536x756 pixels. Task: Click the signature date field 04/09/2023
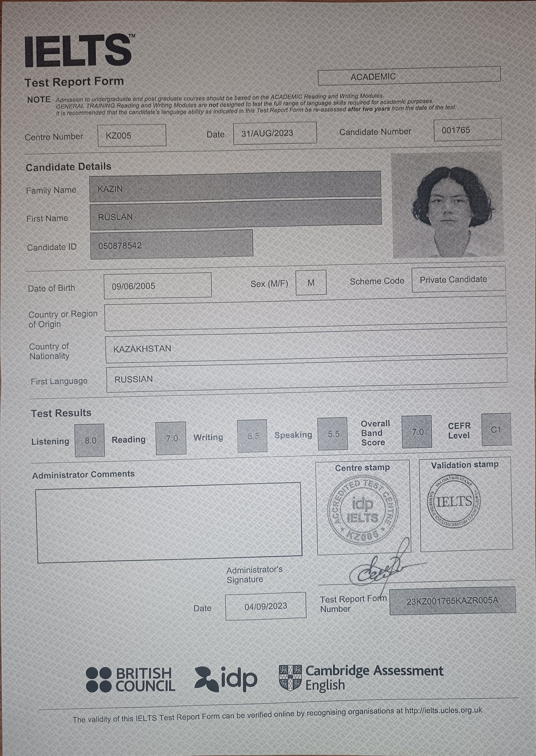[266, 606]
